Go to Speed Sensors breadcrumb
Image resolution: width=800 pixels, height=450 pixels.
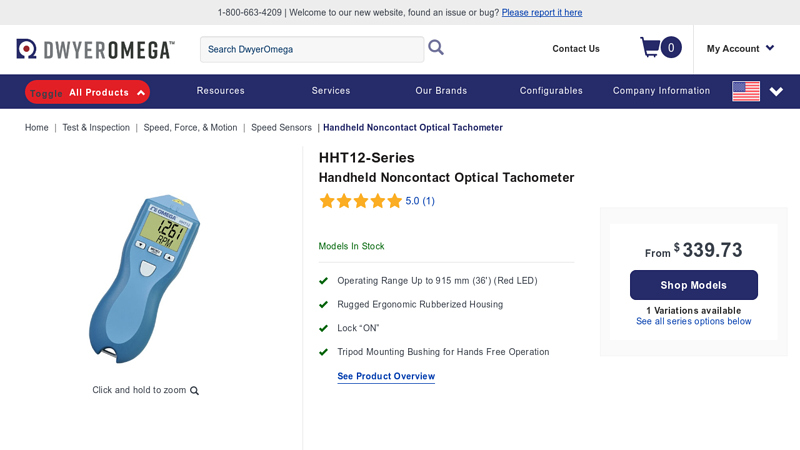[x=281, y=128]
